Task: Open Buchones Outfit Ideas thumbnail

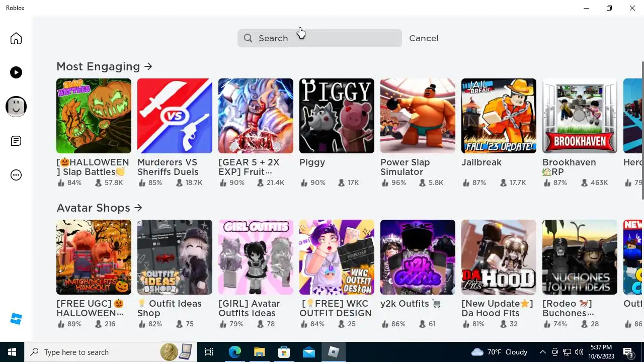Action: [580, 257]
